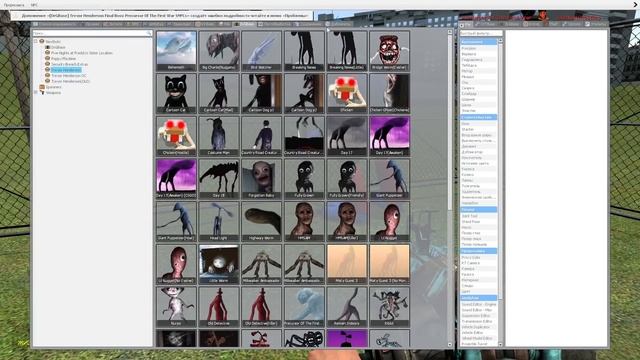Spawn Precursor Of The First War
The width and height of the screenshot is (640, 360).
pyautogui.click(x=304, y=307)
